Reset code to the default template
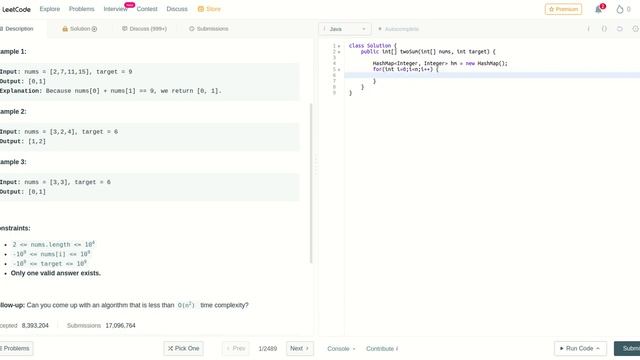 620,29
